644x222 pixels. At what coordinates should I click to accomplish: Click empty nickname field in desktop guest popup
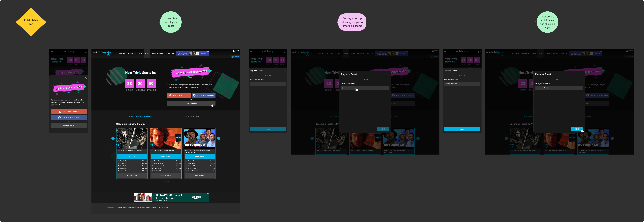click(365, 88)
